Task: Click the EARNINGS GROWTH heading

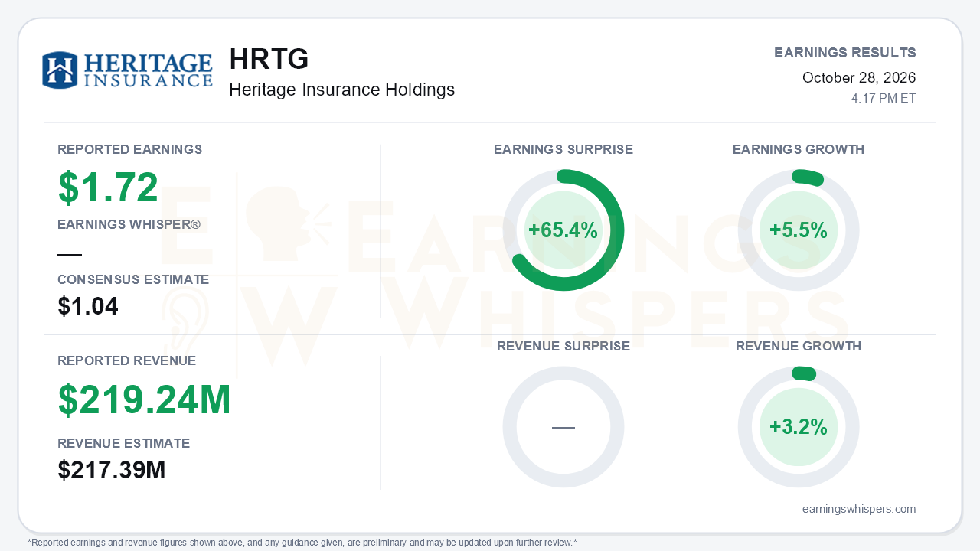Action: tap(799, 150)
